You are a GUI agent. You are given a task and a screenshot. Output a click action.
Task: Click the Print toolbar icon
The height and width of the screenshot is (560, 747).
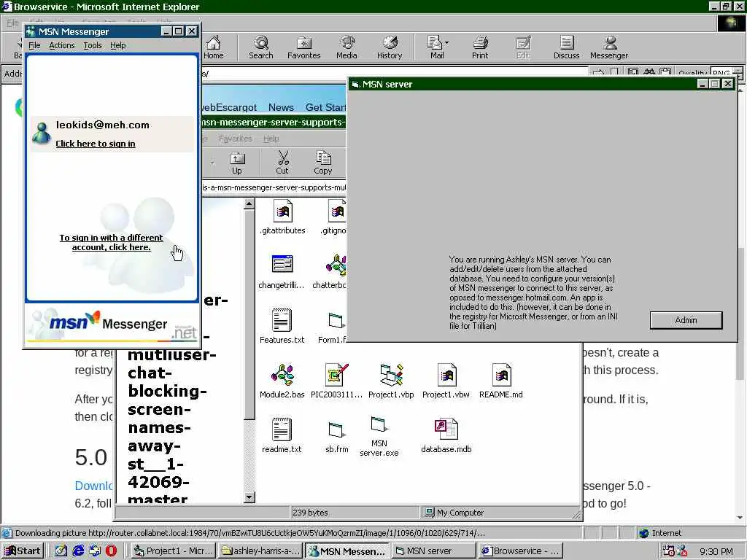coord(480,47)
